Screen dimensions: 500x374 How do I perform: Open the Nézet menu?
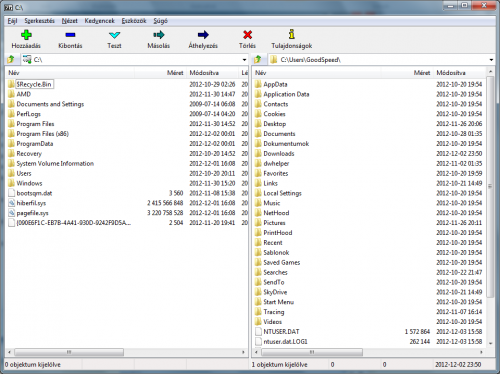[70, 21]
